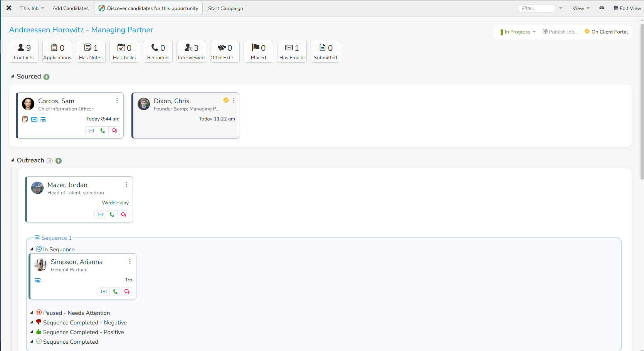Open the pink chat icon on Arianna Simpson's card
This screenshot has width=644, height=351.
[x=127, y=291]
